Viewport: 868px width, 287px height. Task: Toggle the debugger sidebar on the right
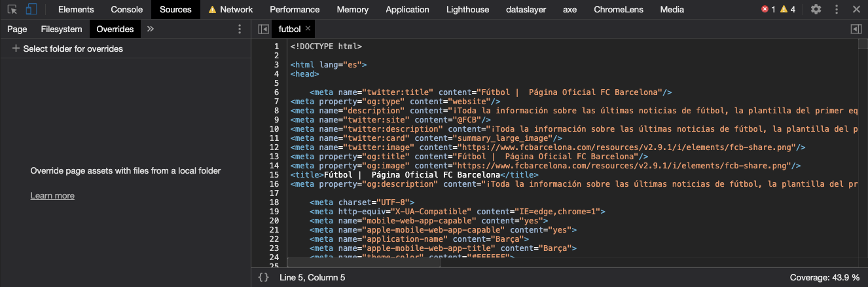(x=856, y=29)
